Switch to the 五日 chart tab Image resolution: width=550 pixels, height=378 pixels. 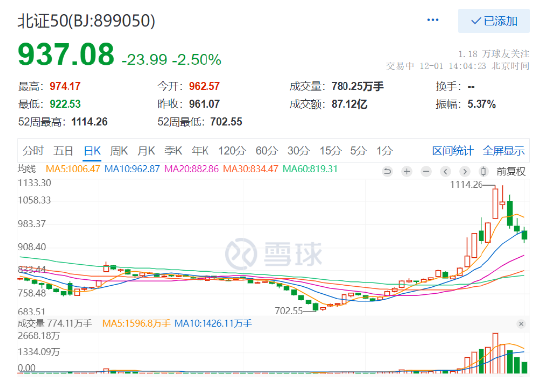63,151
